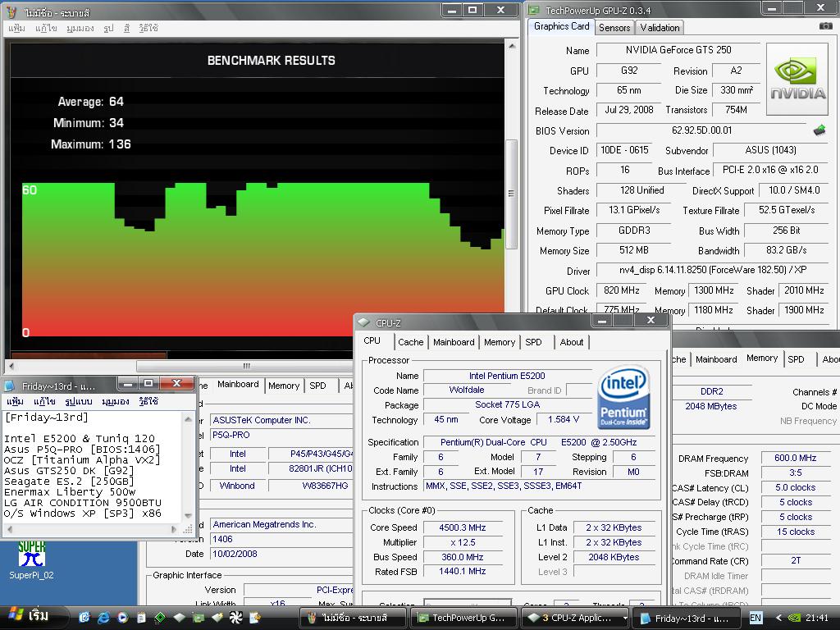
Task: Click the Paint window vertical scrollbar
Action: pos(511,194)
